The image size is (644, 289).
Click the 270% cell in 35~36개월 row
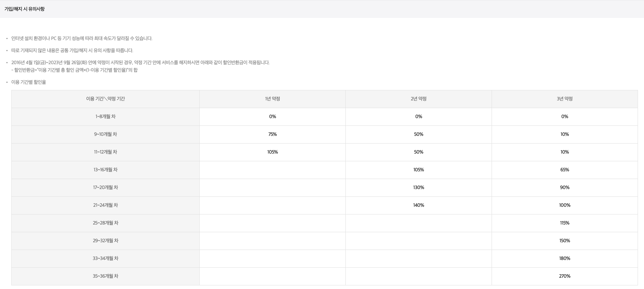click(564, 276)
